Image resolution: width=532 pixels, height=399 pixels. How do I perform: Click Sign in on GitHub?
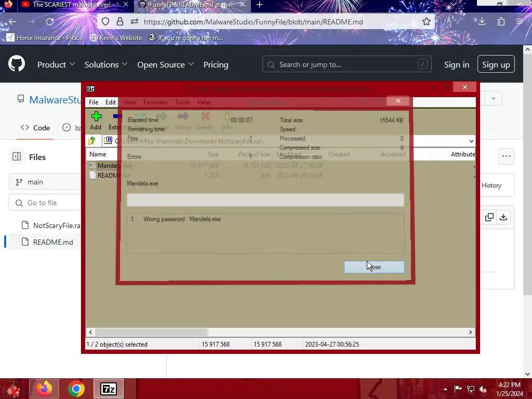coord(457,64)
